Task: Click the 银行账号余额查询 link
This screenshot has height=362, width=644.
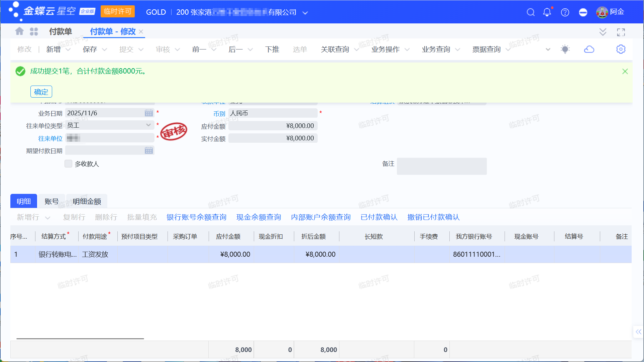Action: [x=196, y=217]
